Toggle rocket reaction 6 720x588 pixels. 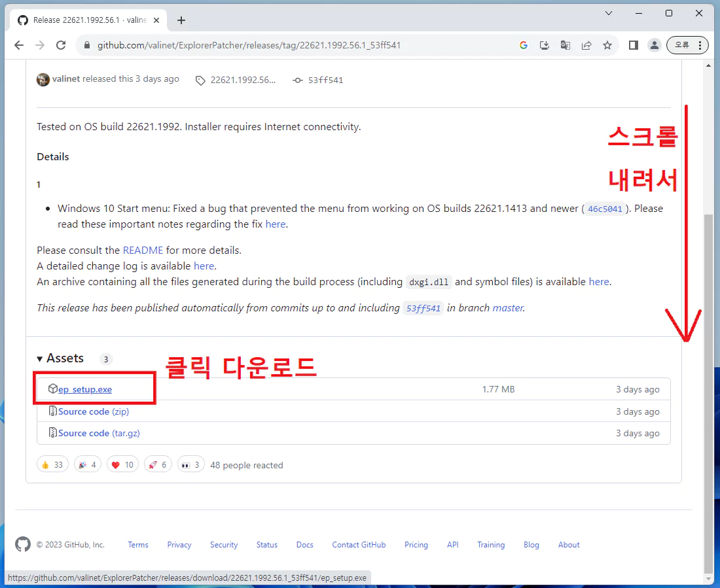(158, 464)
